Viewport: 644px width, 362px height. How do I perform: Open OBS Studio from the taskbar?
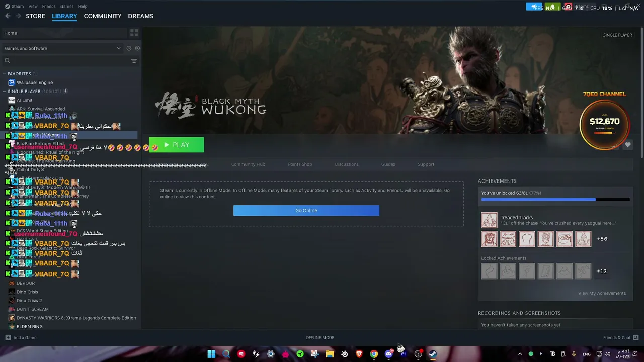tap(418, 354)
